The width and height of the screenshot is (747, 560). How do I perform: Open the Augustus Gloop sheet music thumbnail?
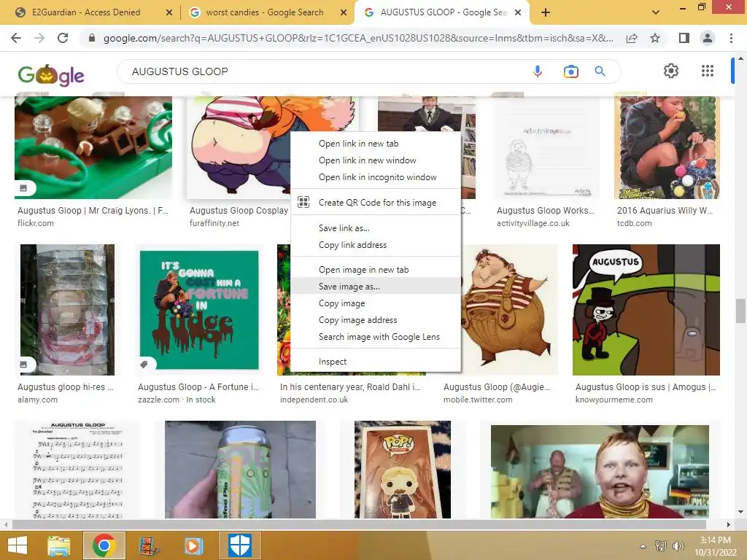[x=77, y=470]
